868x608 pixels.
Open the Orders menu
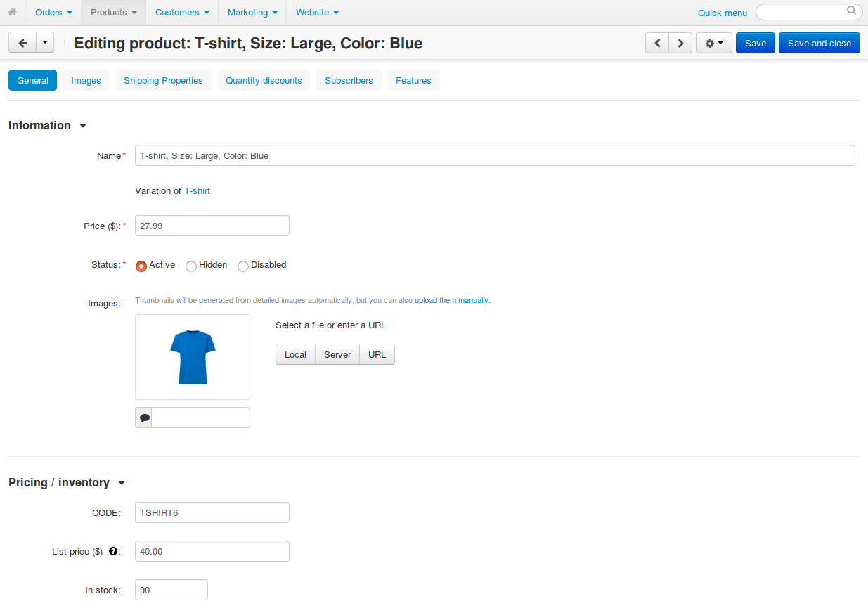54,12
